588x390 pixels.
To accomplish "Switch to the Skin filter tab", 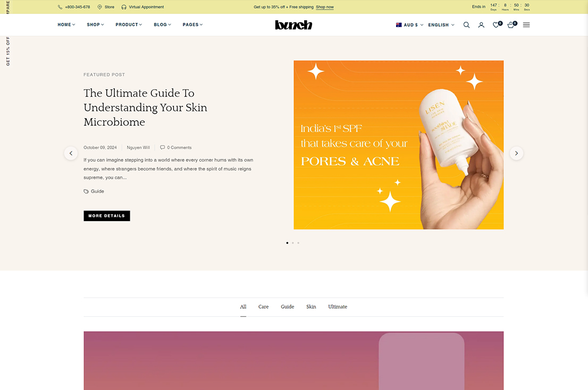I will (311, 307).
